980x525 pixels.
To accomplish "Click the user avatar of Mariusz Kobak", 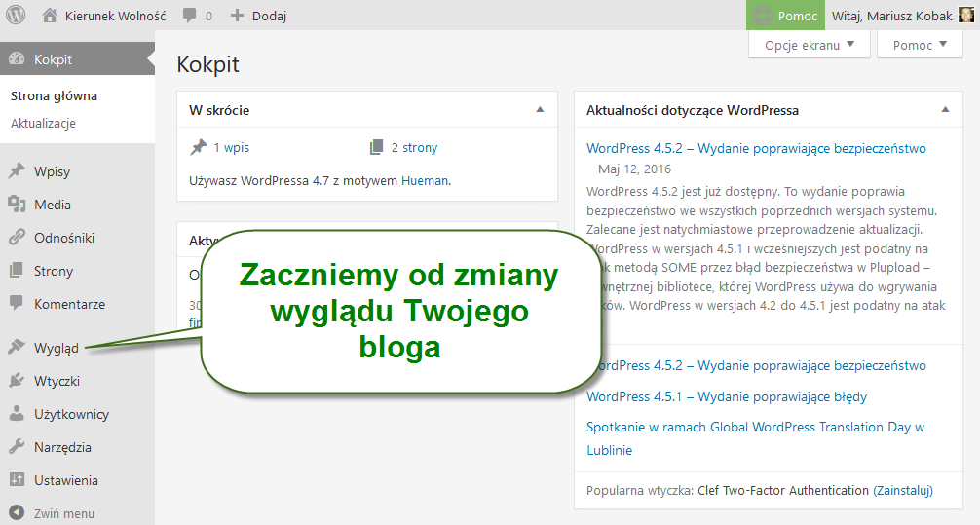I will [965, 15].
